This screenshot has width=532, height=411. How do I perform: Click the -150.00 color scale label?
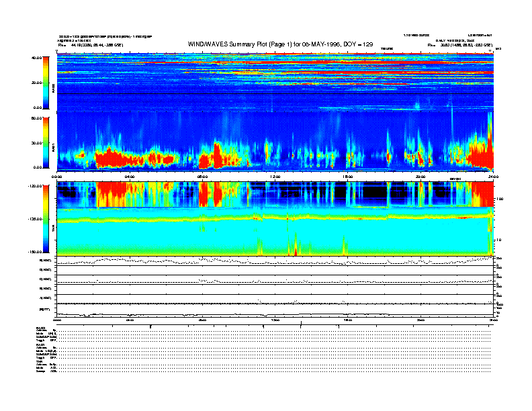coord(36,252)
